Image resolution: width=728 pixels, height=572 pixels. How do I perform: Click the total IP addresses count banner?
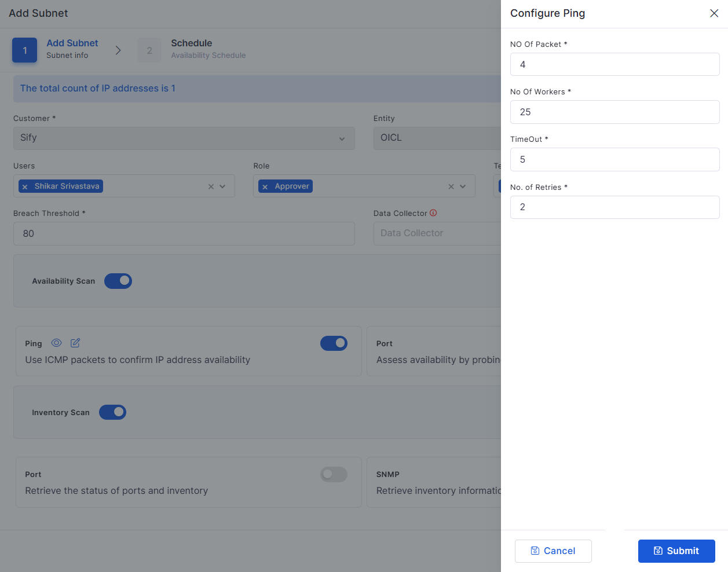[x=257, y=89]
